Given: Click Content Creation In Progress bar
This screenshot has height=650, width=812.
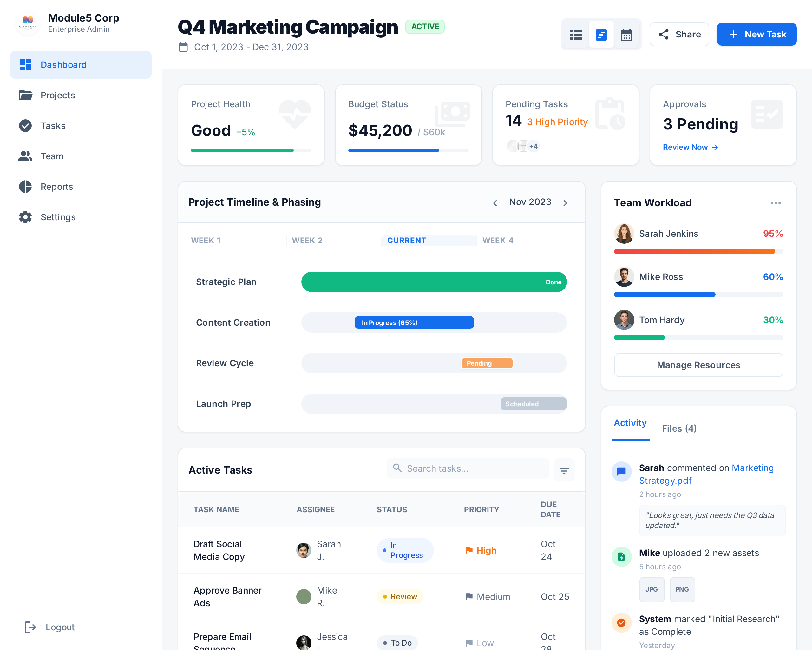Looking at the screenshot, I should tap(414, 322).
